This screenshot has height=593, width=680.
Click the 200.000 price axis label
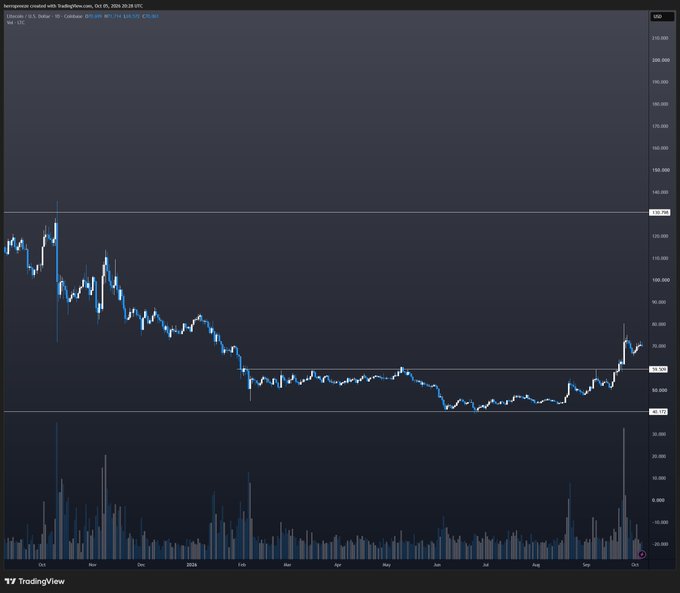pos(660,60)
